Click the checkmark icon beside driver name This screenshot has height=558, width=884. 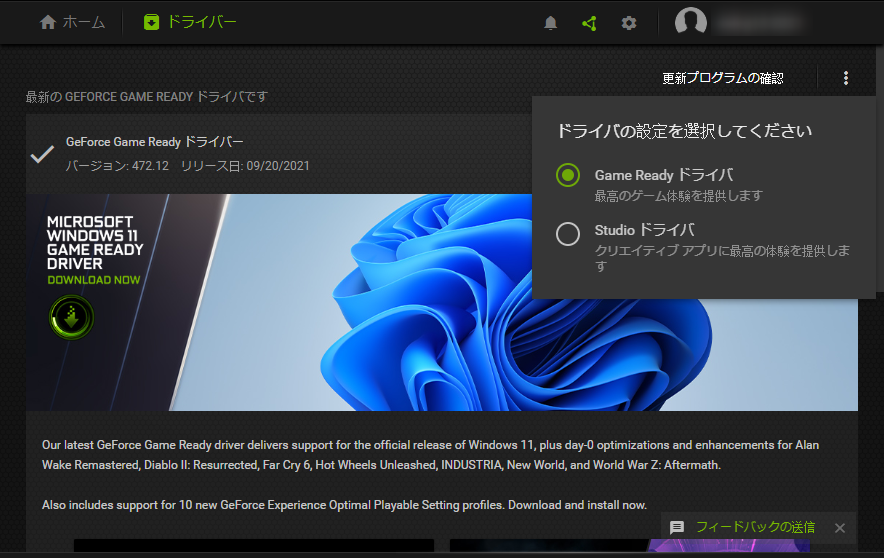point(42,154)
